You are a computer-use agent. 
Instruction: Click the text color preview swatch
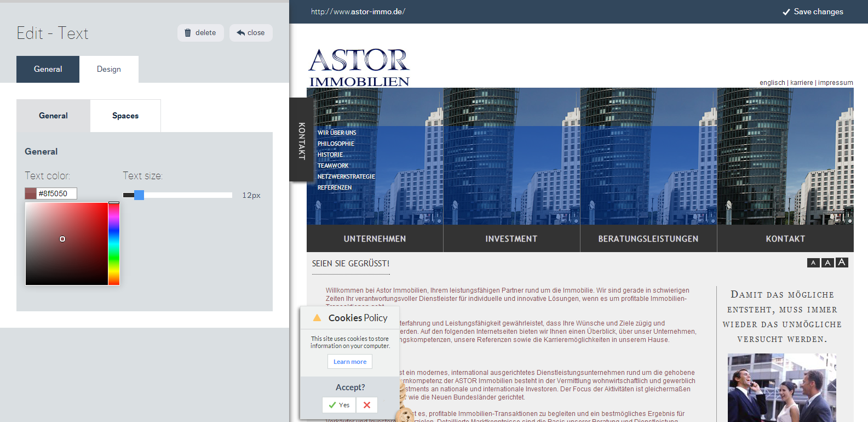pos(31,193)
